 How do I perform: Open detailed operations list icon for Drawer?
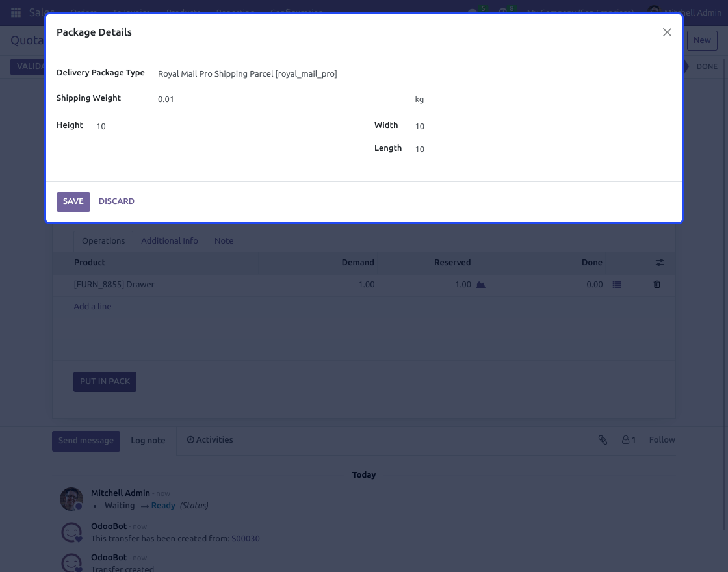pos(617,285)
